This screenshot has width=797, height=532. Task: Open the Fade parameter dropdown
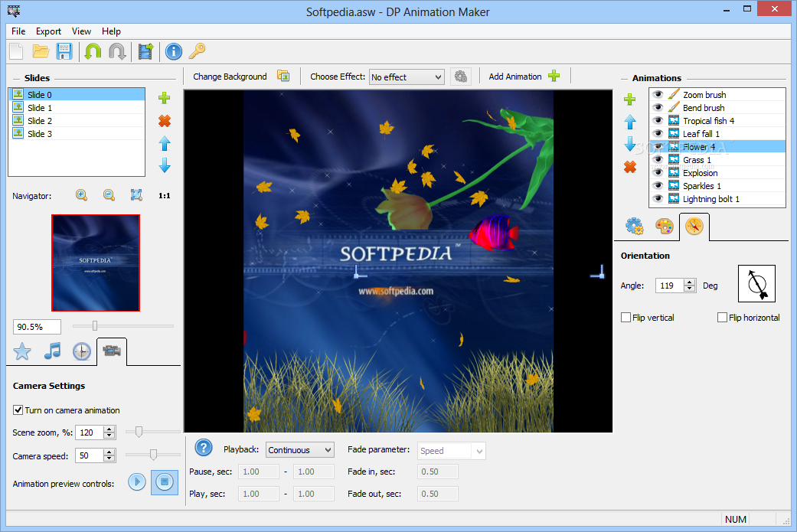point(452,451)
